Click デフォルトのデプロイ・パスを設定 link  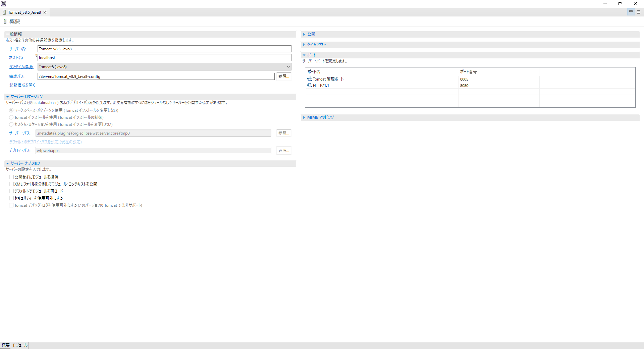[45, 142]
